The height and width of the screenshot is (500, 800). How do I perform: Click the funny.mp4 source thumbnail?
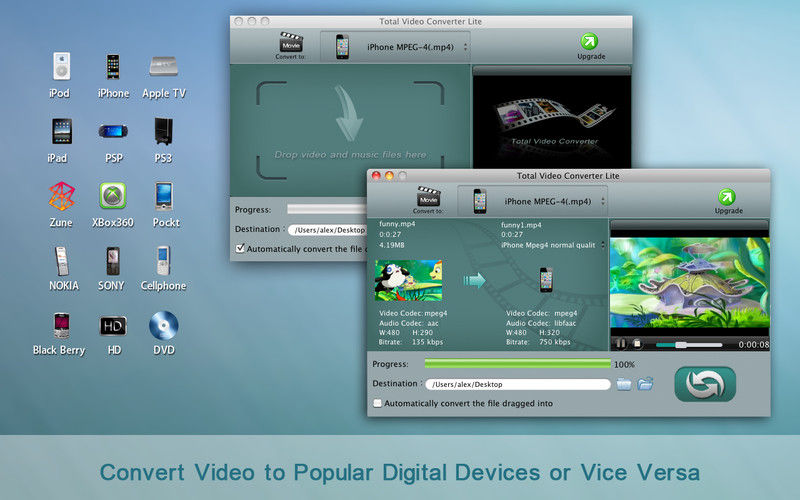pyautogui.click(x=408, y=280)
